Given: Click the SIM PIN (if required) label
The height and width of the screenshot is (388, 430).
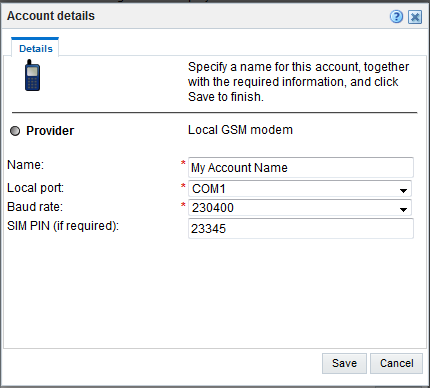Looking at the screenshot, I should [63, 226].
